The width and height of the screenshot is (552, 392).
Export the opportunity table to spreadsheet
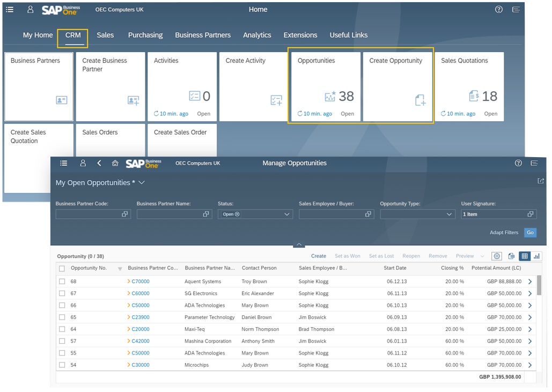[511, 256]
